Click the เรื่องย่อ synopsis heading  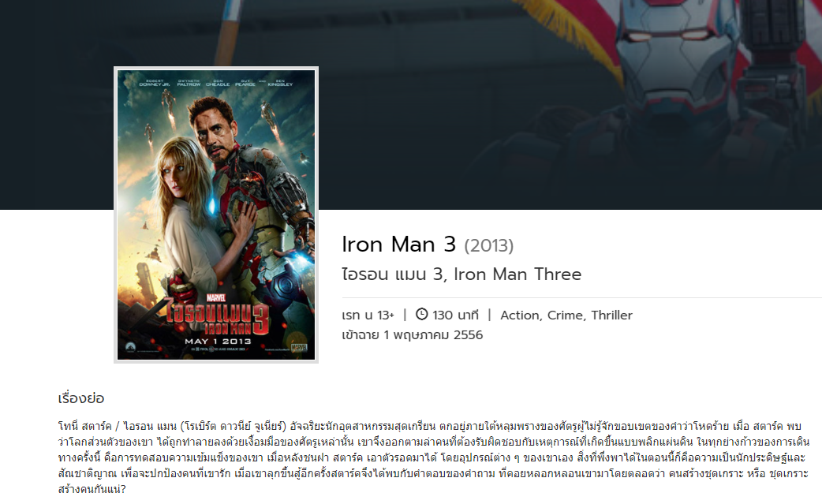pos(81,398)
